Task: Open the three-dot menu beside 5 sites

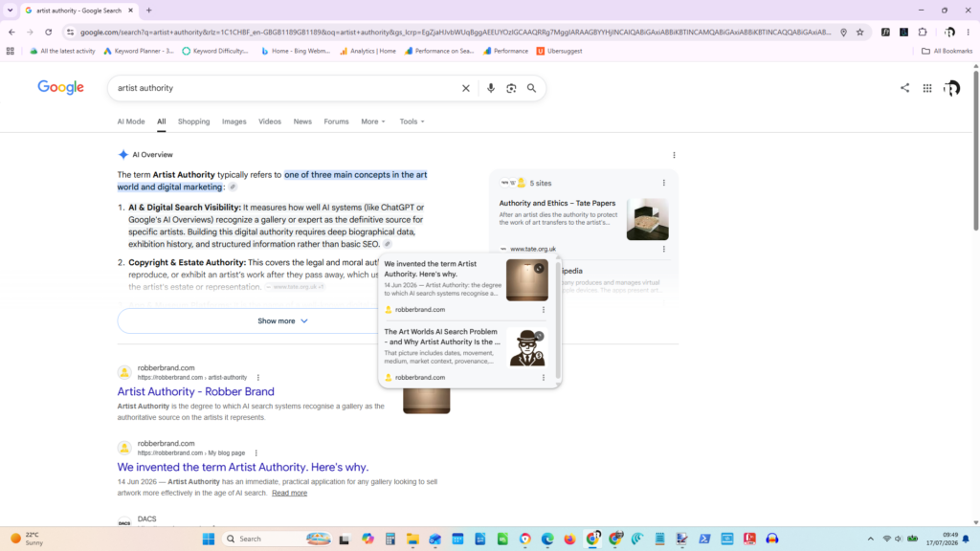Action: 664,183
